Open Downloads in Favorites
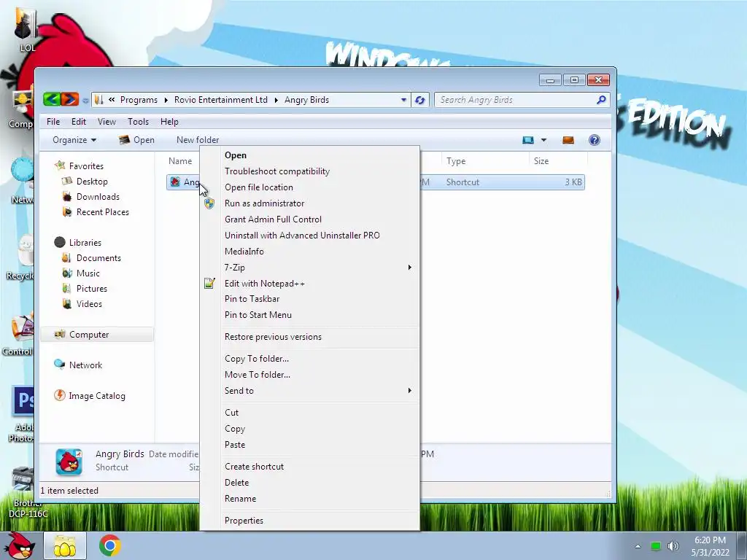This screenshot has height=560, width=747. [98, 197]
